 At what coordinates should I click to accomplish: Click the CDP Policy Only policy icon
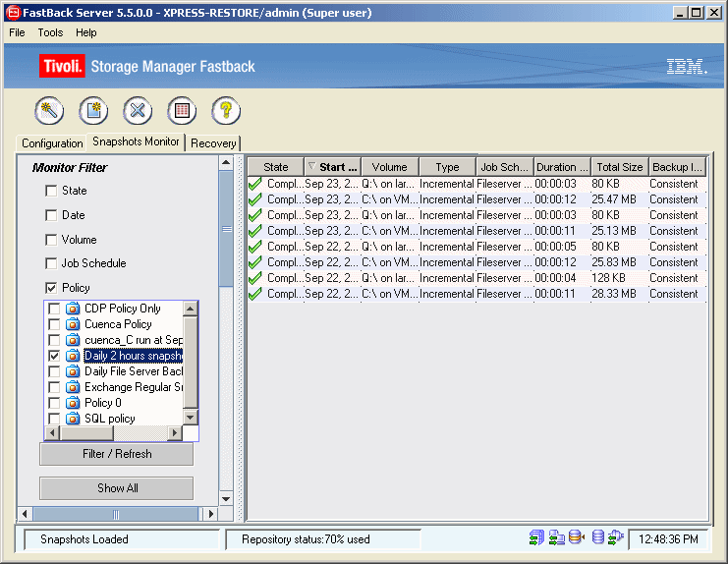coord(73,309)
